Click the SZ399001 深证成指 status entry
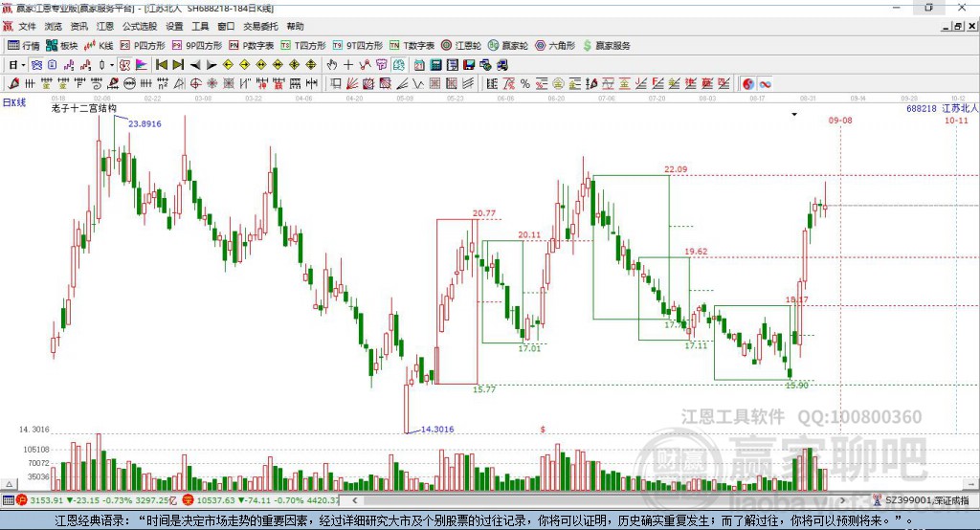Screen dimensions: 980x530 (x=922, y=500)
